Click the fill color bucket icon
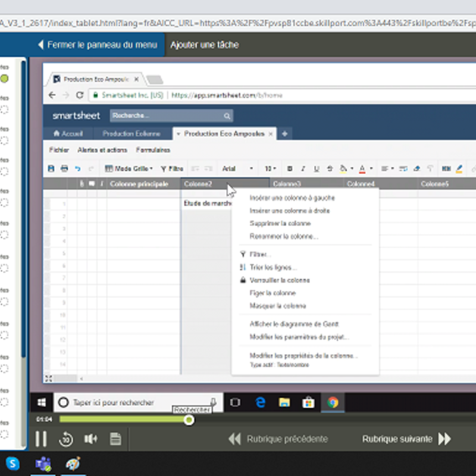Image resolution: width=476 pixels, height=476 pixels. tap(343, 168)
